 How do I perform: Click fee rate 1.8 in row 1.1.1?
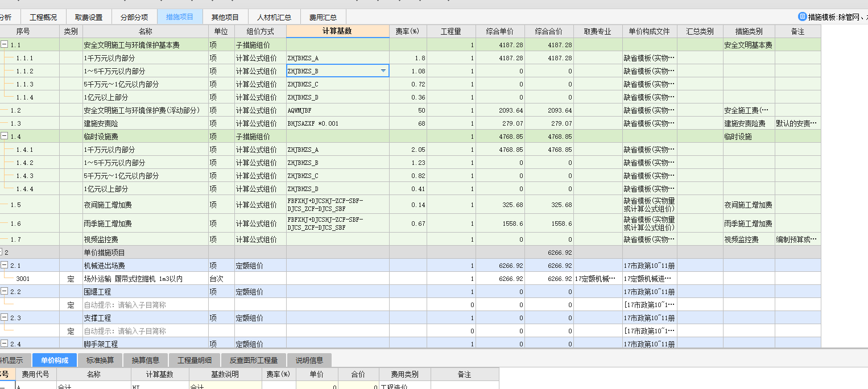coord(408,58)
